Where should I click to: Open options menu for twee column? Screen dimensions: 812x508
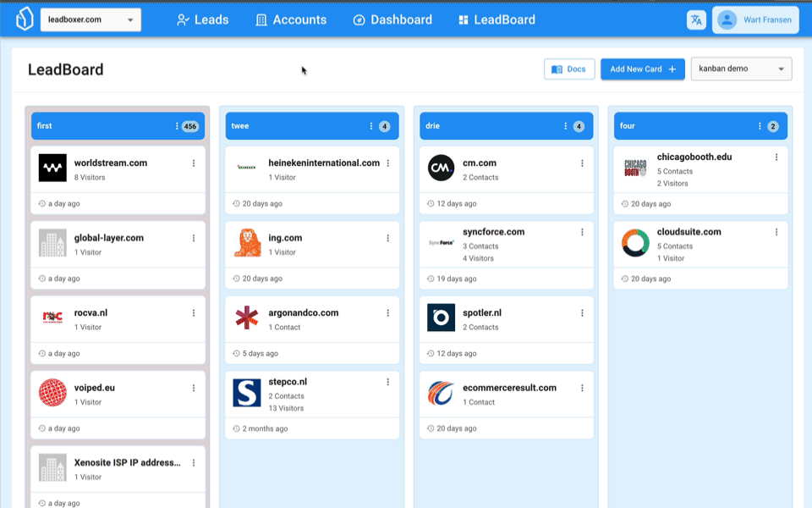pyautogui.click(x=370, y=126)
